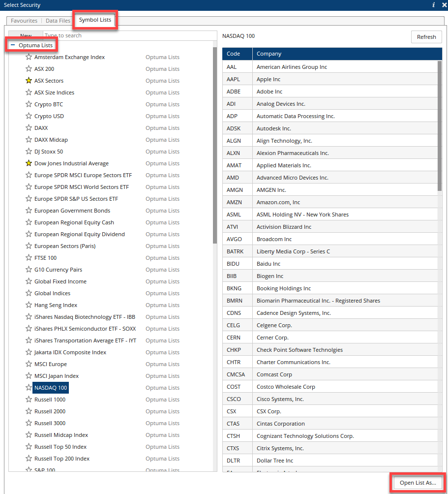Click the star beside Hang Seng Index
Viewport: 448px width, 494px height.
coord(29,305)
